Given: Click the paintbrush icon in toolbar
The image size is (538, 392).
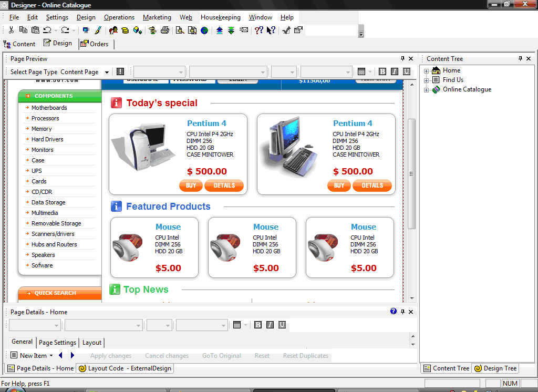Looking at the screenshot, I should [98, 30].
